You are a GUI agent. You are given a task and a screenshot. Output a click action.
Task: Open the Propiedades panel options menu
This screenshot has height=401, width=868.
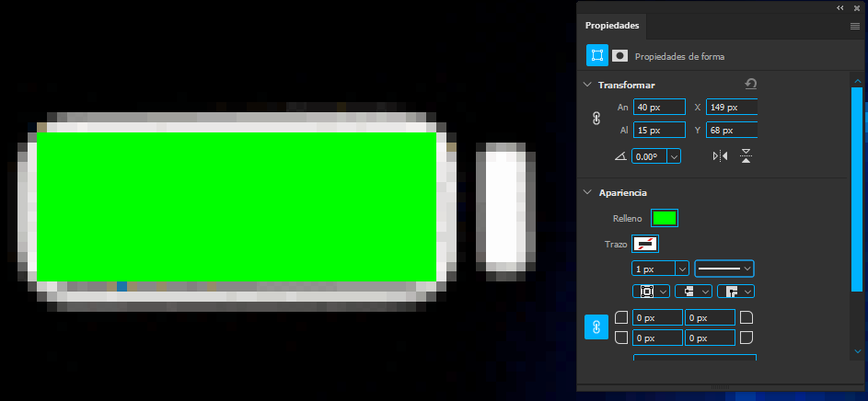click(x=855, y=26)
